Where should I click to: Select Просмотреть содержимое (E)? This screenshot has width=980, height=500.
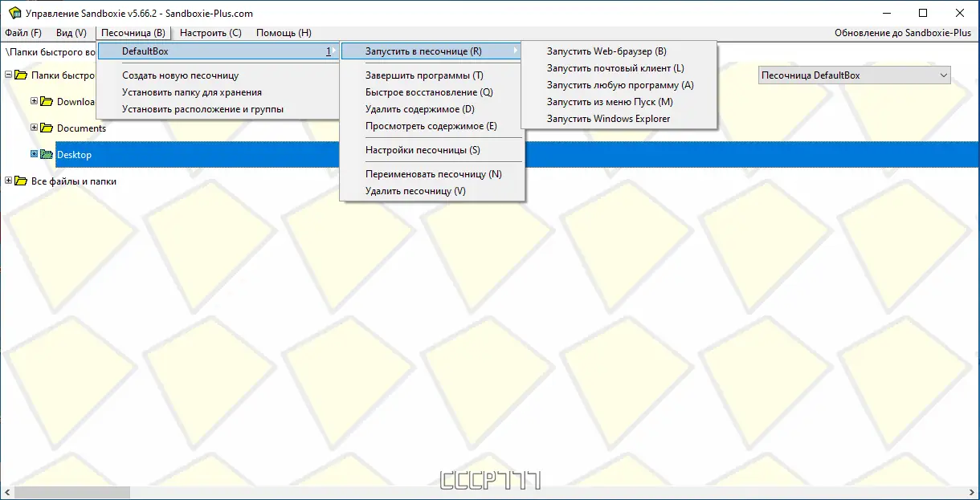coord(432,126)
